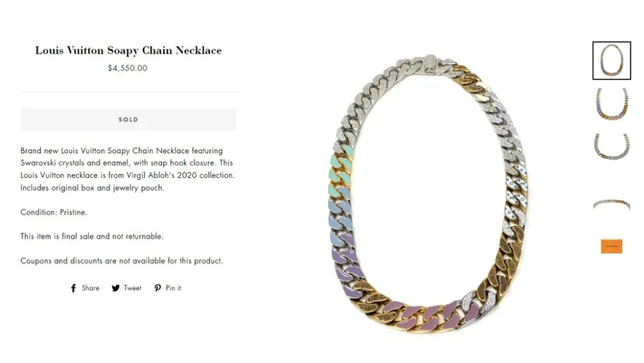View the second necklace thumbnail
The image size is (644, 363).
pos(611,104)
